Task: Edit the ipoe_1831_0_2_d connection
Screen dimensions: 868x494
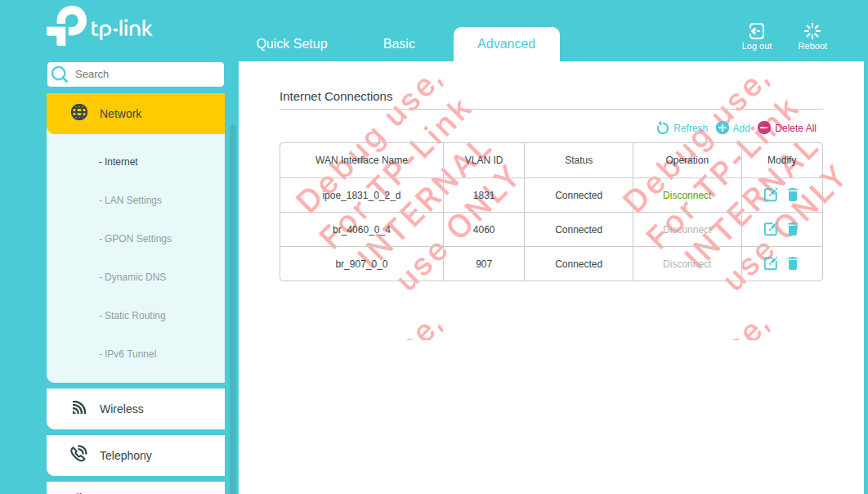Action: [x=770, y=195]
